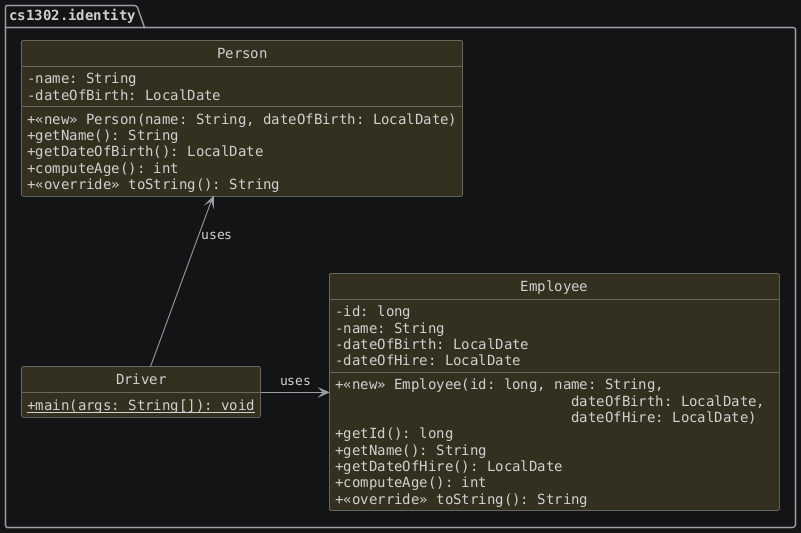Select getName(): String in Person class
The image size is (801, 533).
103,135
